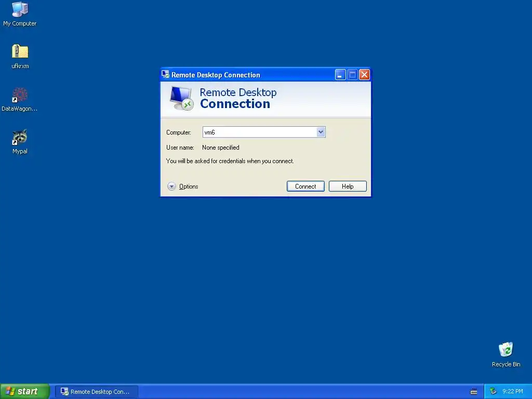Click the Connect button
Screen dimensions: 532x399
[x=305, y=187]
